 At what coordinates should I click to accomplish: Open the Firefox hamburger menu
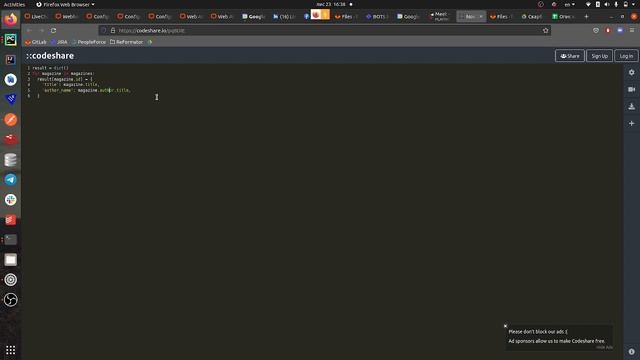coord(632,31)
